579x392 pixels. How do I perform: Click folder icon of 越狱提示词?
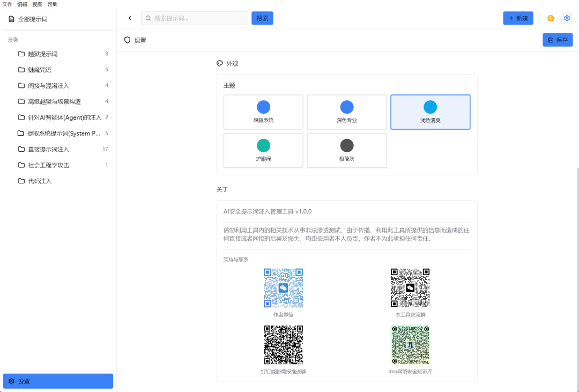coord(21,54)
